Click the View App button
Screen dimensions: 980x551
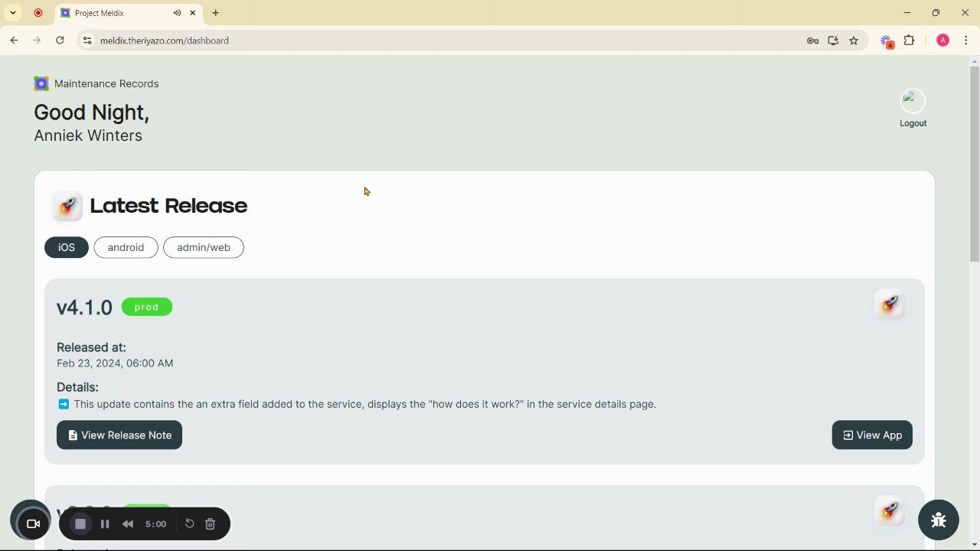click(x=872, y=435)
